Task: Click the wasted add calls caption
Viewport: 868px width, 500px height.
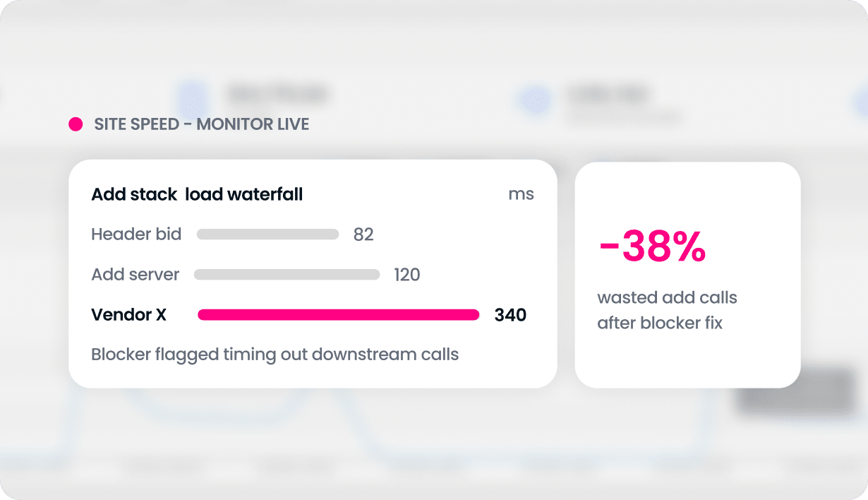Action: pos(667,311)
